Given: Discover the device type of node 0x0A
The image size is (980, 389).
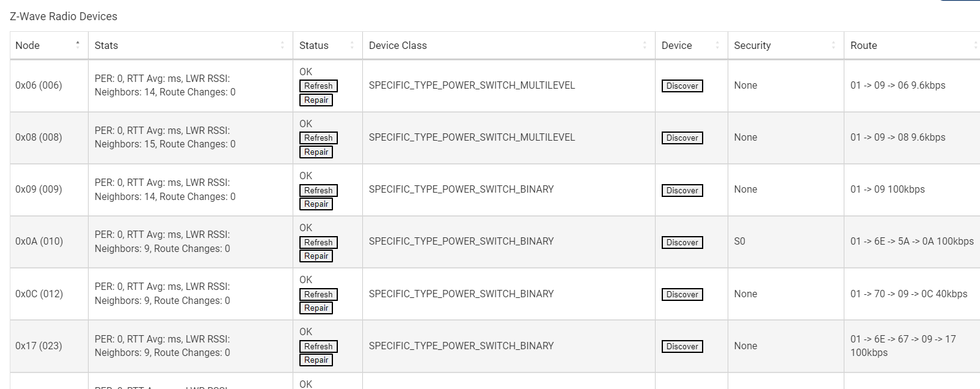Looking at the screenshot, I should tap(681, 242).
